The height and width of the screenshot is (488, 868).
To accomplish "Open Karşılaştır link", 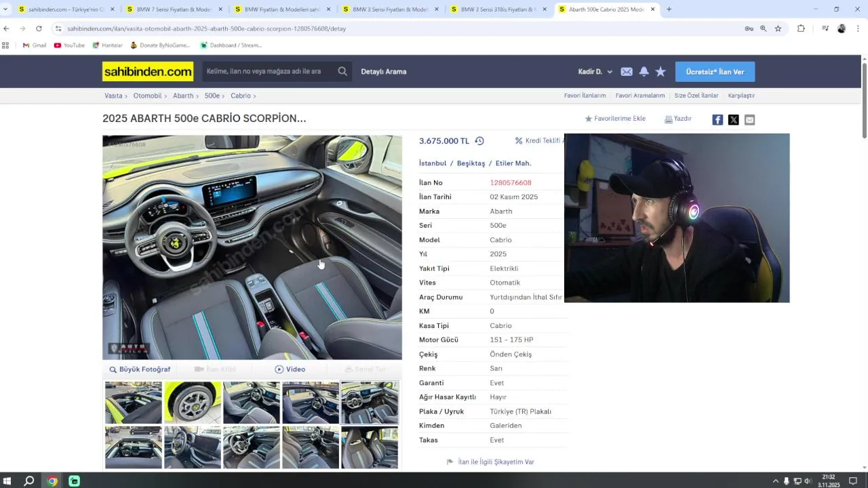I will 741,96.
